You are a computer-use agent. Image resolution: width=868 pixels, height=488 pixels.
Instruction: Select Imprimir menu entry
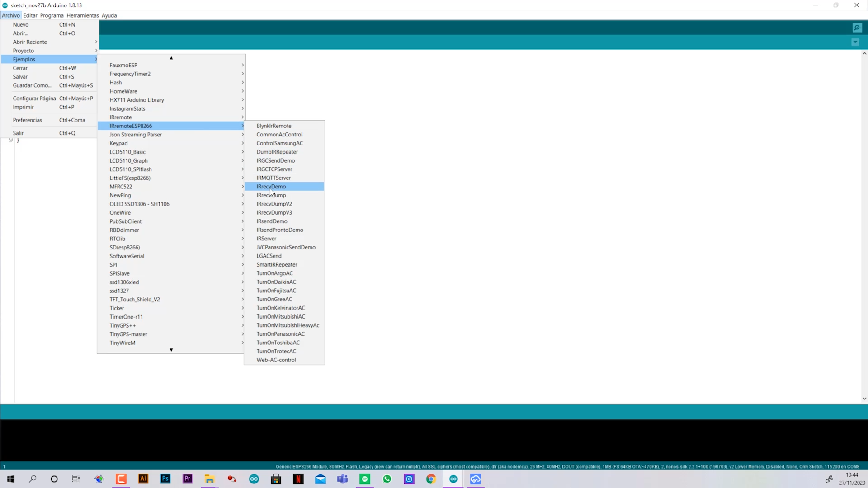click(49, 107)
